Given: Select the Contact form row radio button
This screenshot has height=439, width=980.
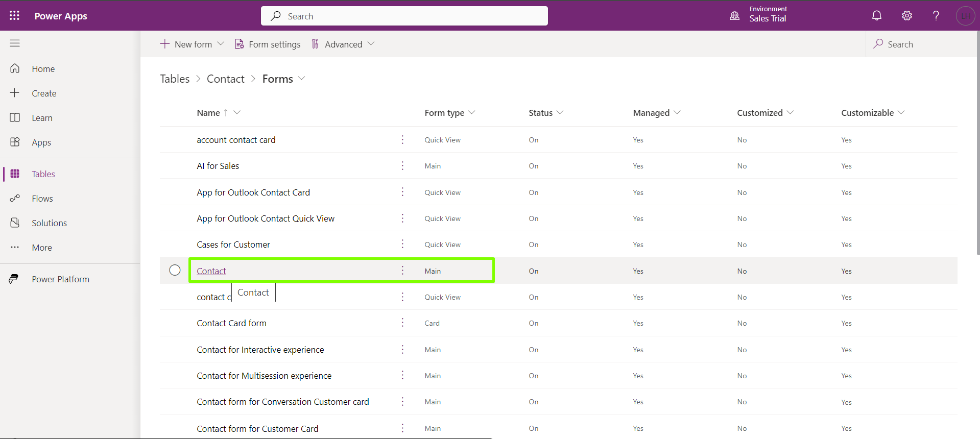Looking at the screenshot, I should 175,271.
